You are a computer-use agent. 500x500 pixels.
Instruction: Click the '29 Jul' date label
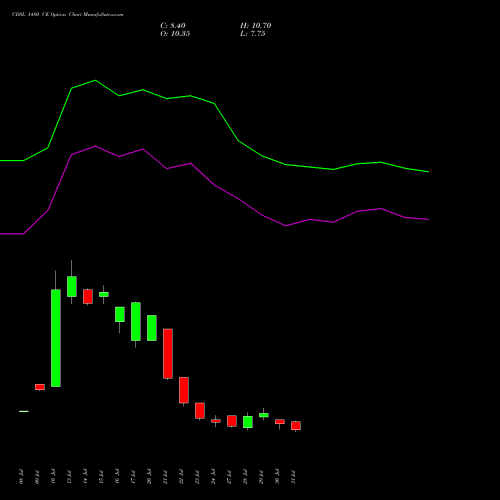(x=261, y=477)
